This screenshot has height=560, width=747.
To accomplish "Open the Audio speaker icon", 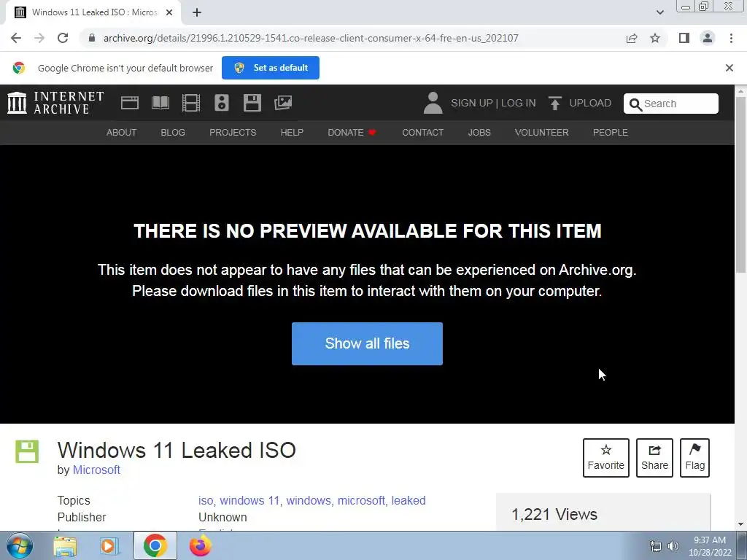I will tap(222, 103).
